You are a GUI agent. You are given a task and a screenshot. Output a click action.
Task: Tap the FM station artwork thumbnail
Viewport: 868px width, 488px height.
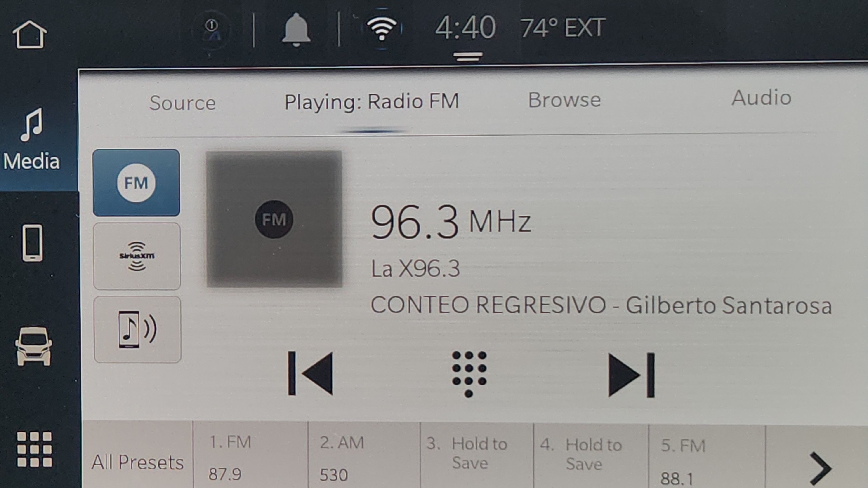(274, 219)
